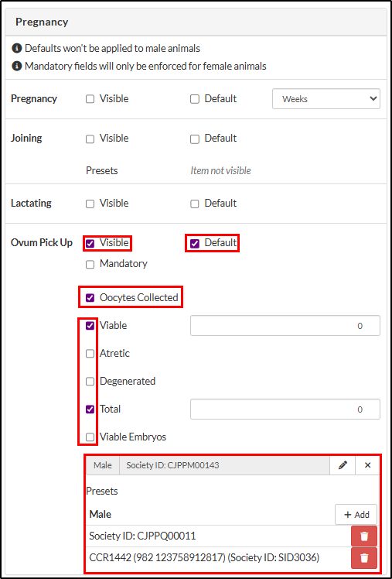Click the info icon beside Mandatory fields note
Viewport: 392px width, 579px height.
16,67
